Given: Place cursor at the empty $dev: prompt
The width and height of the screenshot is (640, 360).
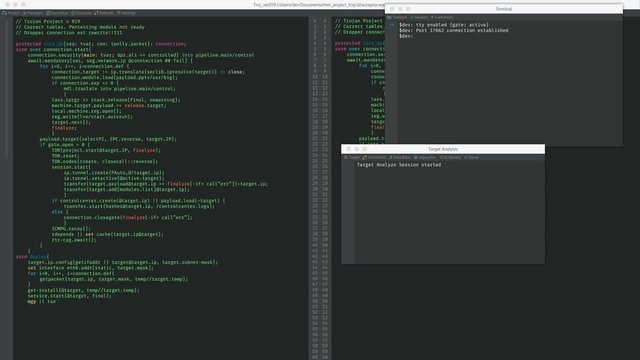Looking at the screenshot, I should 406,36.
